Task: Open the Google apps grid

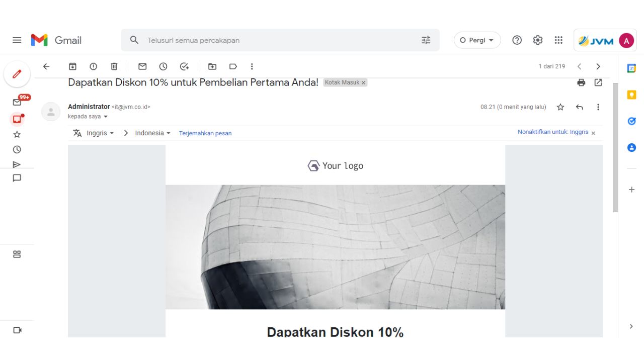Action: [x=558, y=40]
